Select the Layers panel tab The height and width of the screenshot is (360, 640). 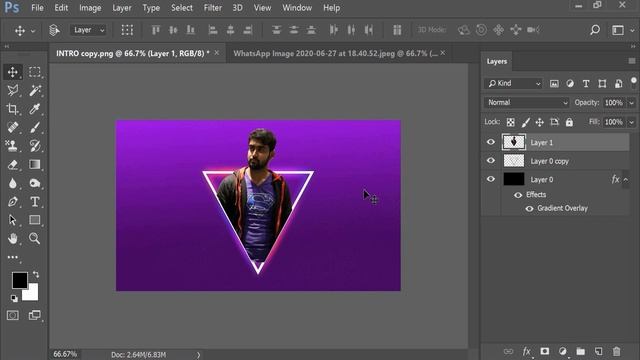(497, 61)
